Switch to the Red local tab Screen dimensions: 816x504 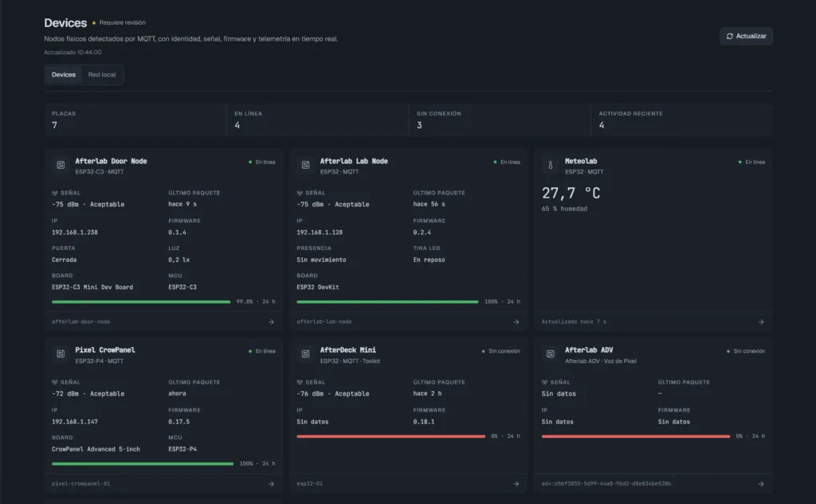pyautogui.click(x=101, y=74)
